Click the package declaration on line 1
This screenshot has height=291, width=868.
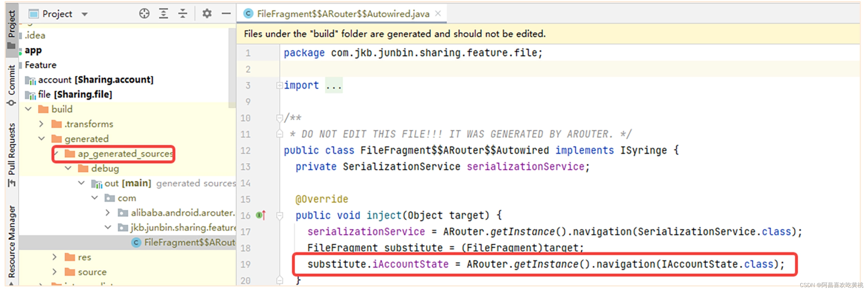pos(413,53)
